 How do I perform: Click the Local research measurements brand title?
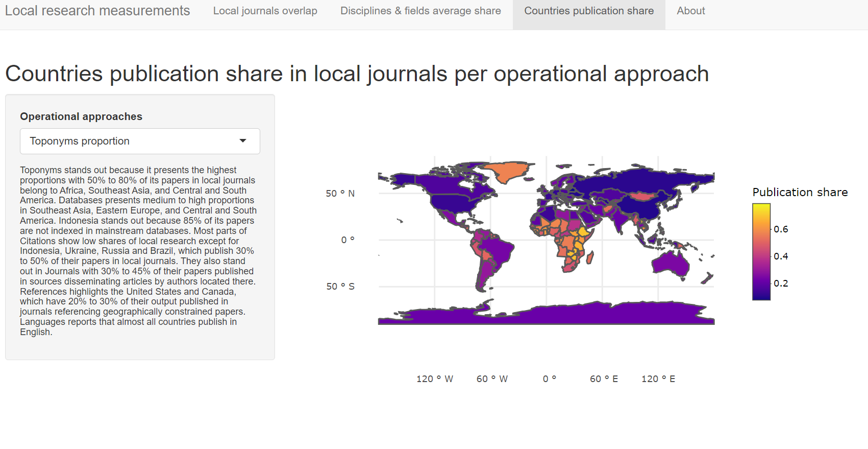[97, 11]
